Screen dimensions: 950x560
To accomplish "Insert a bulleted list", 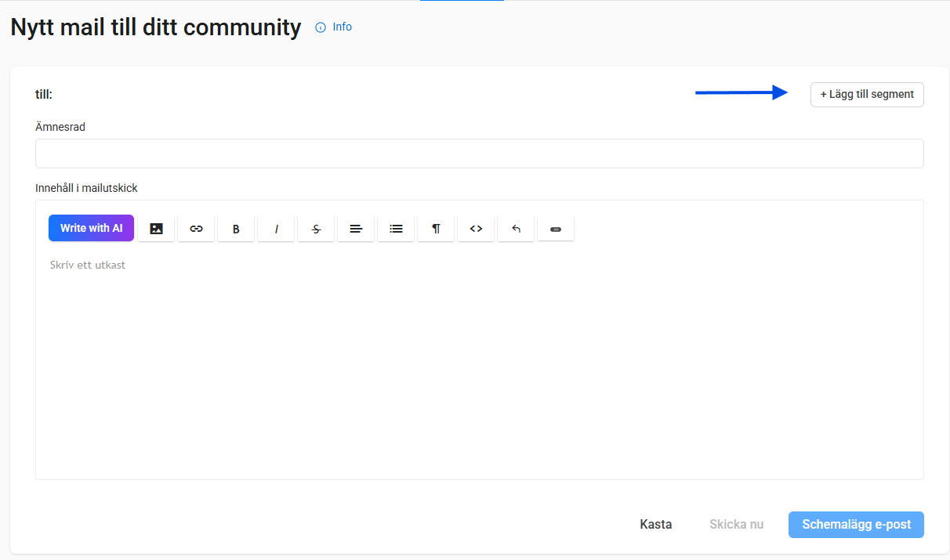I will coord(396,229).
